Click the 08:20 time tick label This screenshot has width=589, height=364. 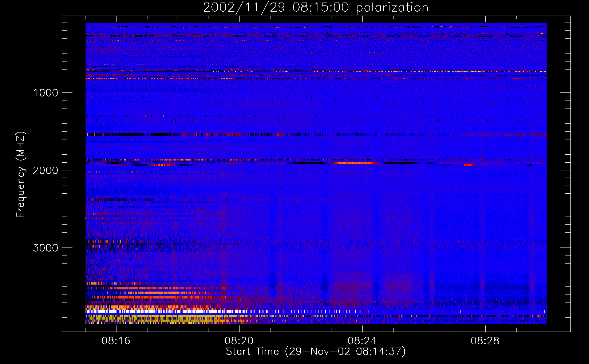[x=239, y=341]
